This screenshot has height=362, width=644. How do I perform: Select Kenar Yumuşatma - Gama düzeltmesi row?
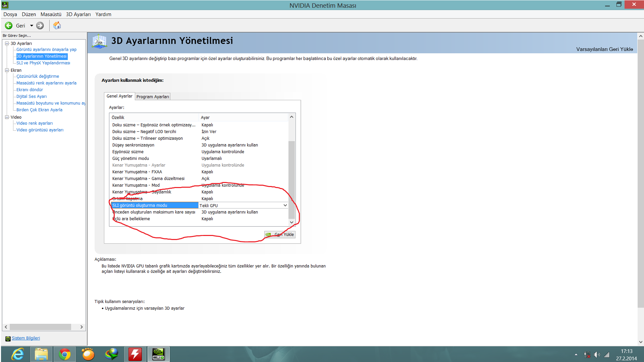(x=199, y=179)
